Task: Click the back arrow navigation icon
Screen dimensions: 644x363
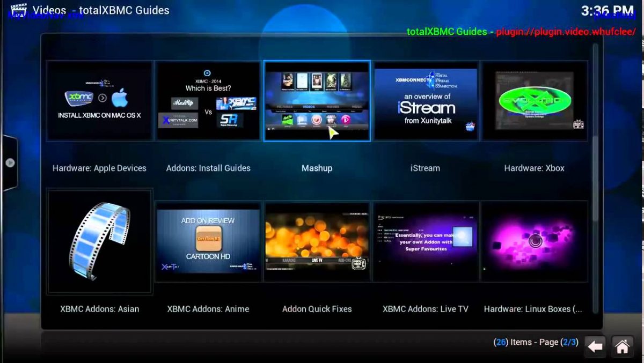Action: 595,346
